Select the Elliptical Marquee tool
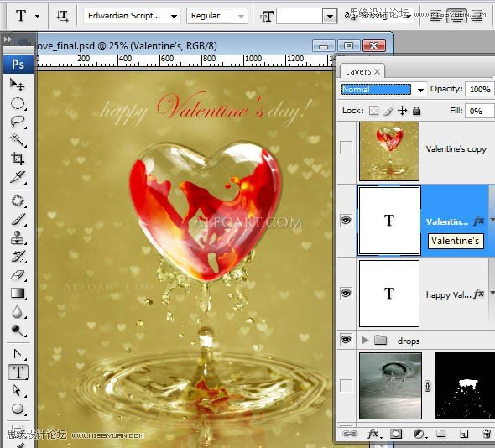 (x=18, y=103)
